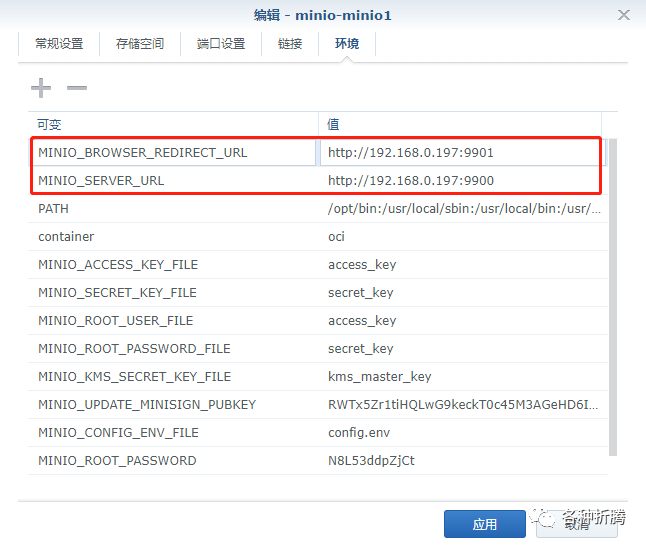
Task: Sort by the 可变 column header
Action: click(x=173, y=124)
